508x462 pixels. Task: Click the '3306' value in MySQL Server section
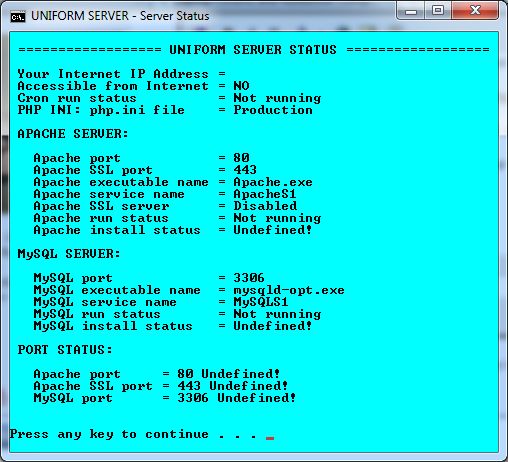249,278
